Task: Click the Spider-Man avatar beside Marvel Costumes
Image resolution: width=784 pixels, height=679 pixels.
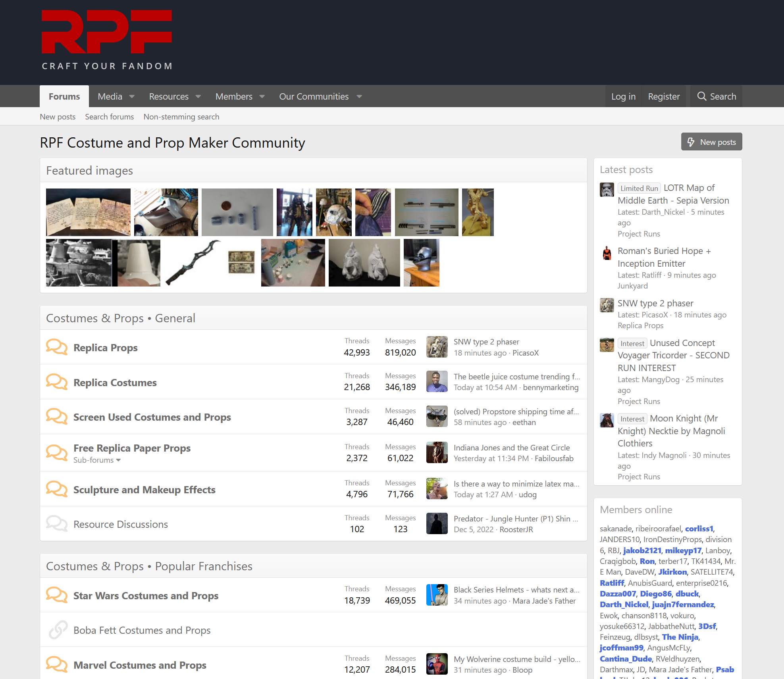Action: 437,664
